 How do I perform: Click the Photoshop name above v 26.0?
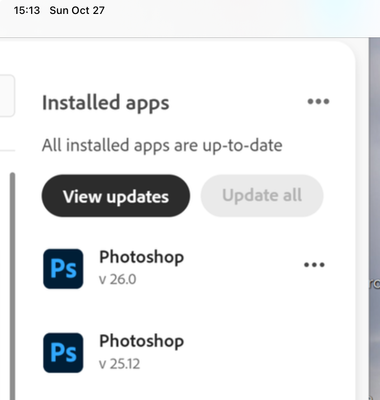tap(142, 257)
